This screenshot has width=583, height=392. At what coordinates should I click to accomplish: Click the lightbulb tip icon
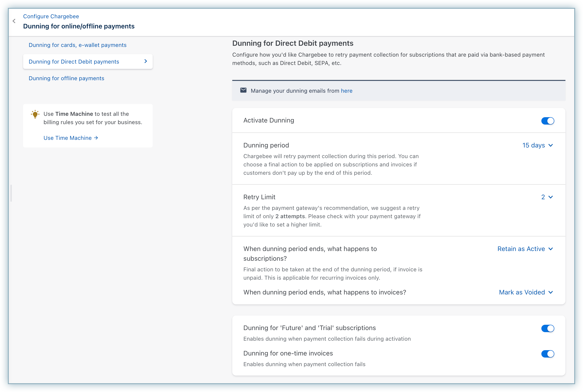pyautogui.click(x=35, y=114)
